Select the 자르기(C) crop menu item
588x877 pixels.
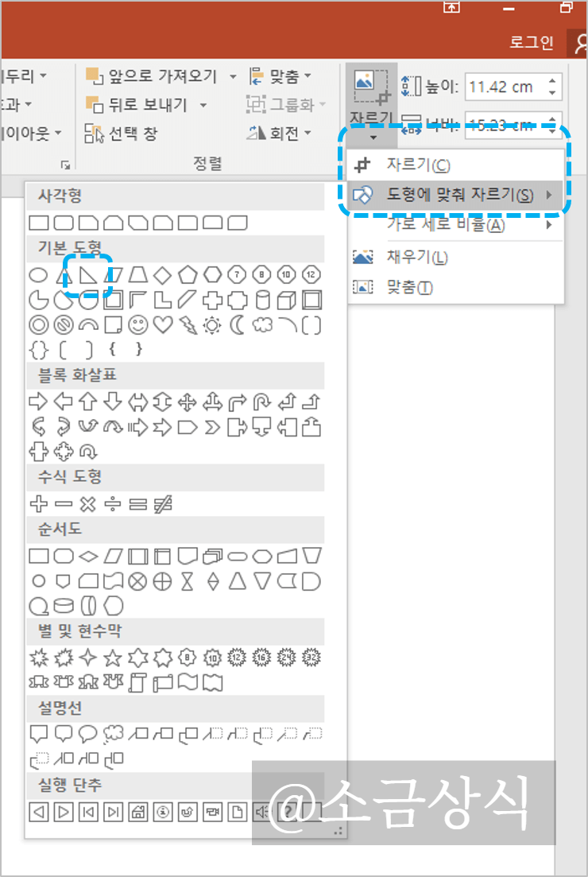(455, 165)
